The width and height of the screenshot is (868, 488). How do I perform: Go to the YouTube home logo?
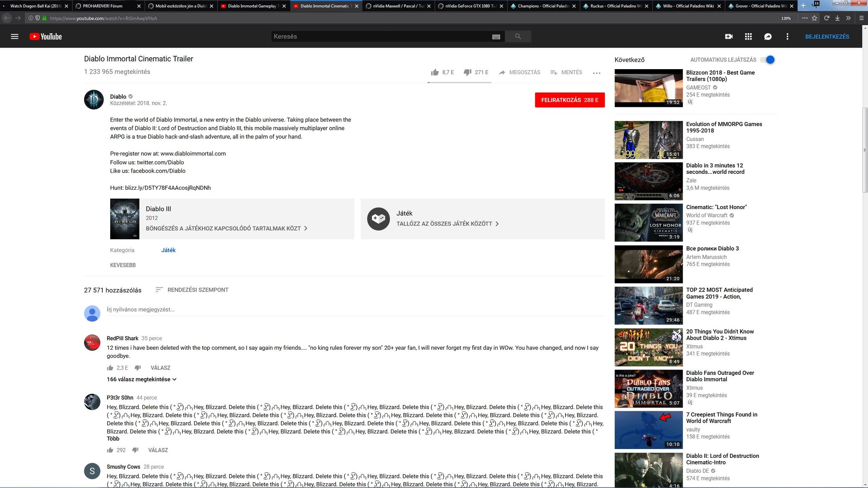pyautogui.click(x=46, y=36)
